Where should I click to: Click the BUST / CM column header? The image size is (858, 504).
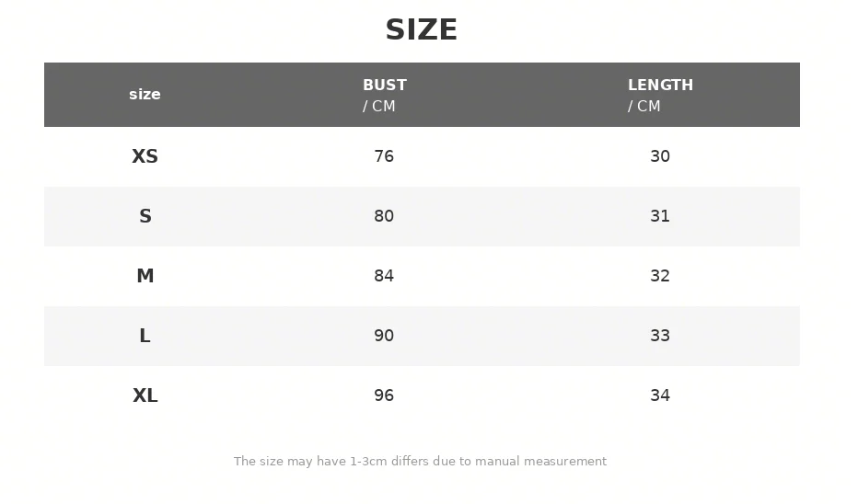(385, 95)
